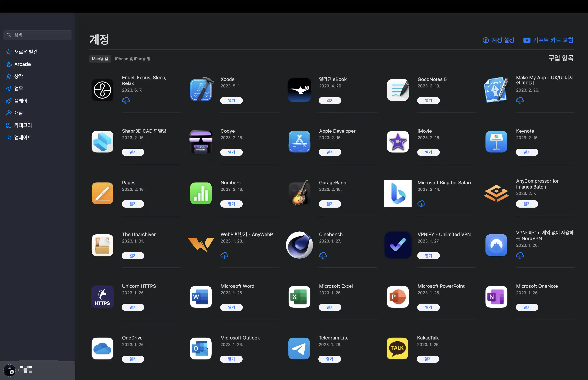The image size is (588, 380).
Task: Go to 업데이트 in the sidebar
Action: pos(23,137)
